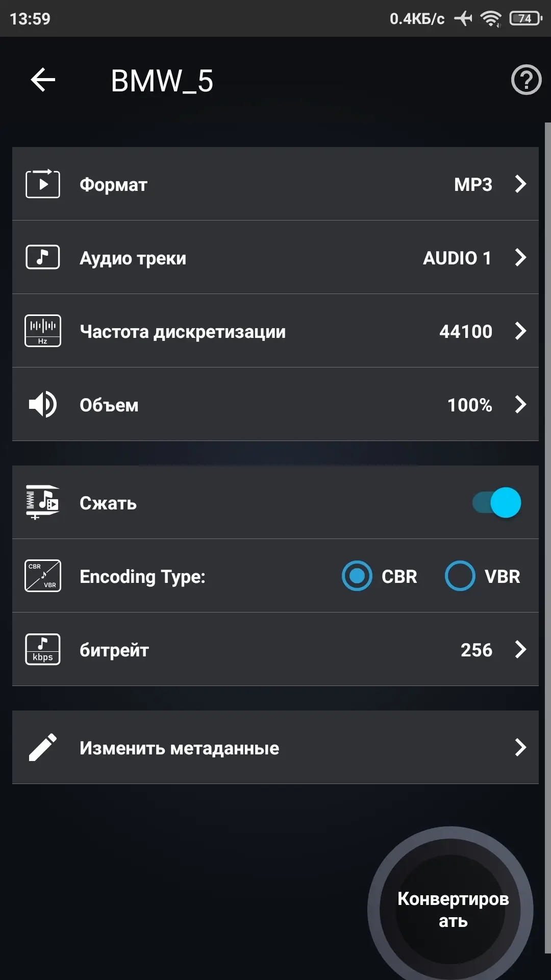The image size is (551, 980).
Task: Disable the Сжать compression switch
Action: [x=497, y=503]
